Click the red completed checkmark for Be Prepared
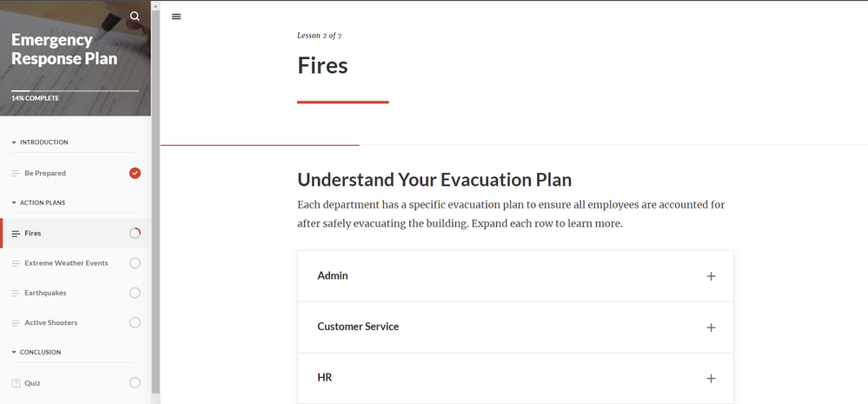The image size is (868, 404). (135, 173)
